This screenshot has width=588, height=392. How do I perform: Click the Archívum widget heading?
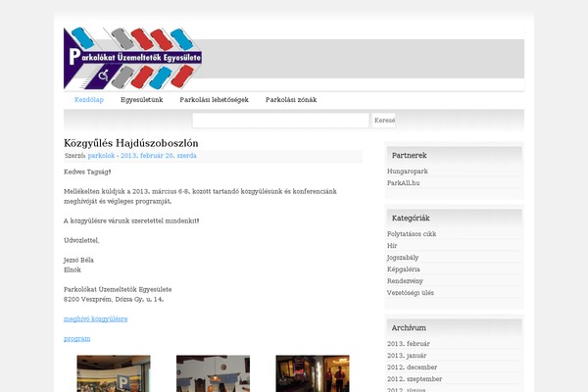[409, 328]
